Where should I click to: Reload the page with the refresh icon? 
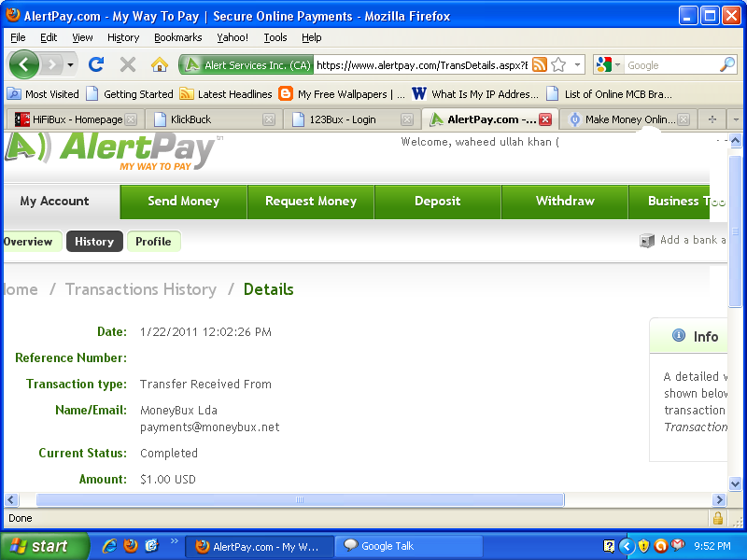(x=96, y=64)
